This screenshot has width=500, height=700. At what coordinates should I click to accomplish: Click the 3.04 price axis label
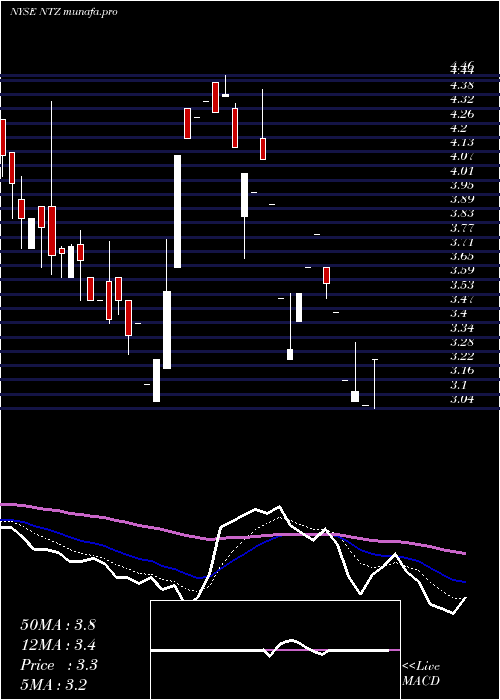point(462,400)
